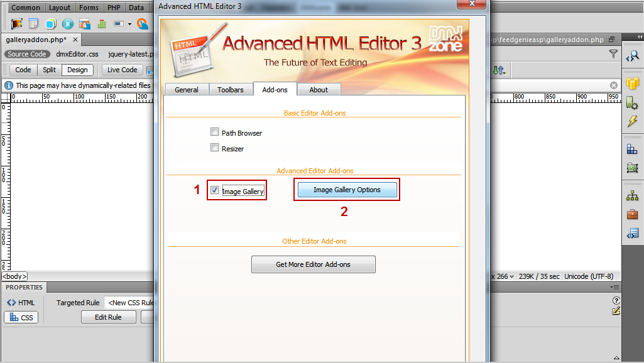The image size is (644, 363).
Task: Select the Forms category in Insert bar
Action: click(89, 8)
